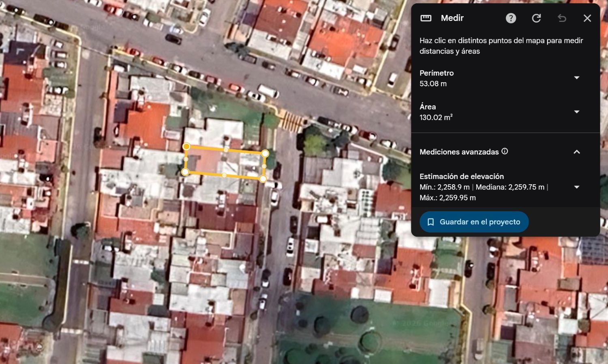Click the Mediciones avanzadas heading
The width and height of the screenshot is (608, 364).
point(459,152)
